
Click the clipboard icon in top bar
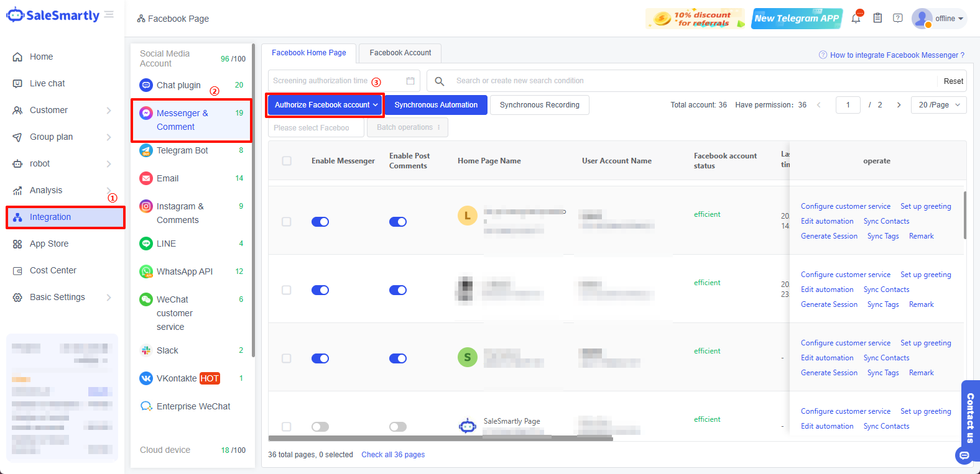point(877,18)
